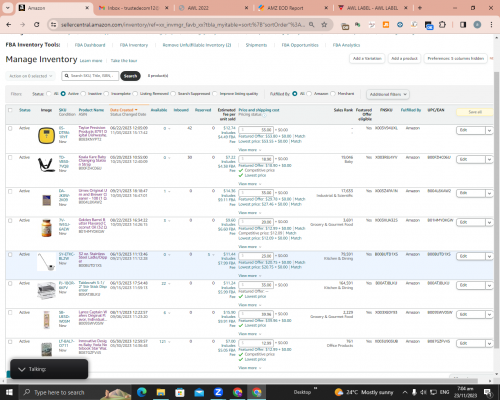Click the Save all button

475,112
